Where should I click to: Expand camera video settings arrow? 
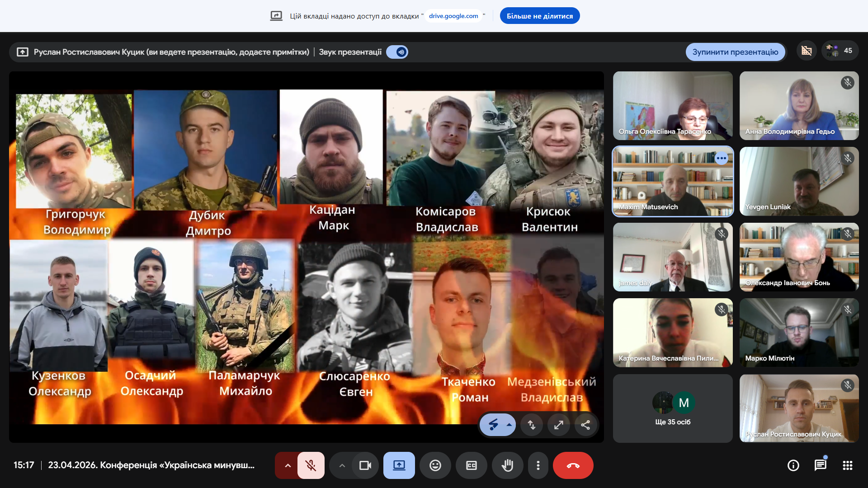tap(342, 465)
